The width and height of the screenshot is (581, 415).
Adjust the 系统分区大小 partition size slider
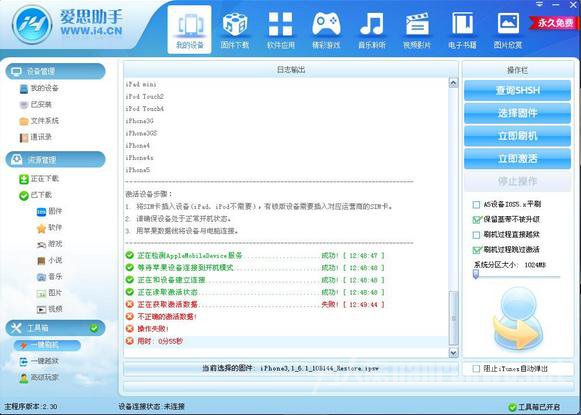point(476,275)
